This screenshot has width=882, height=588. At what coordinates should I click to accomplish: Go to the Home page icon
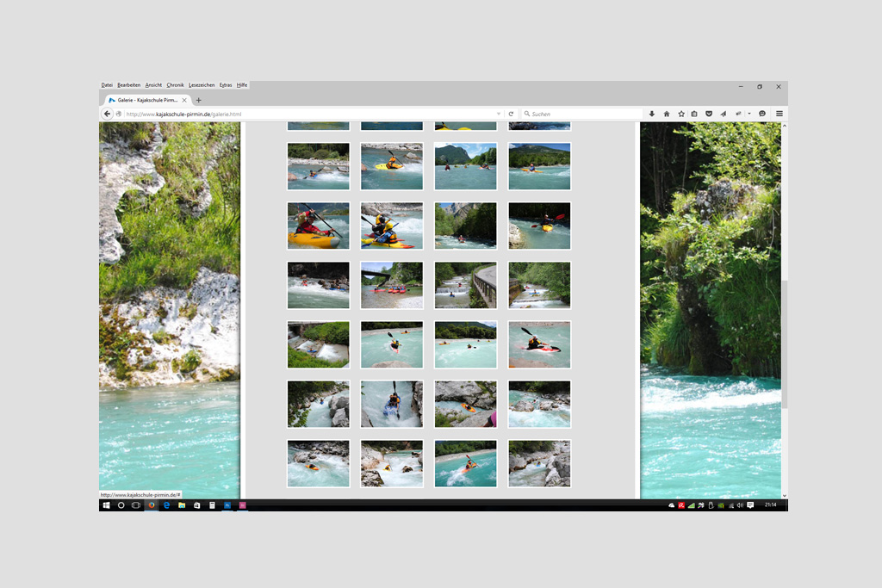click(666, 114)
